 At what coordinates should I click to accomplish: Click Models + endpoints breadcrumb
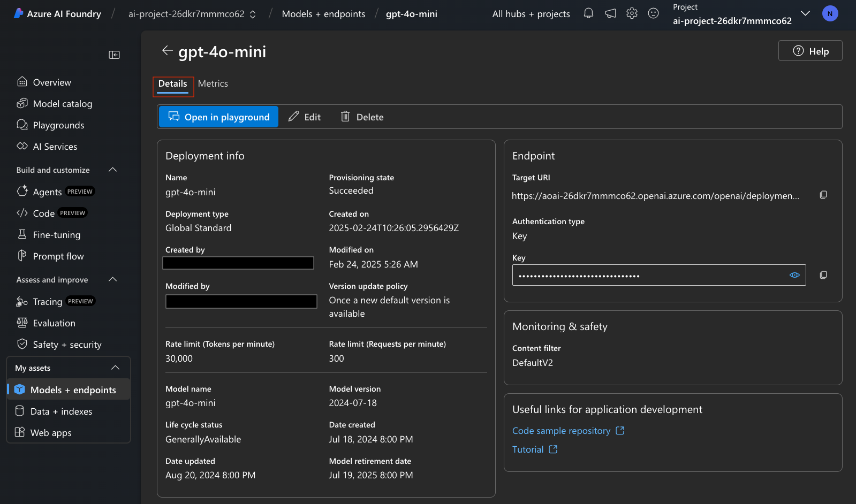[323, 14]
